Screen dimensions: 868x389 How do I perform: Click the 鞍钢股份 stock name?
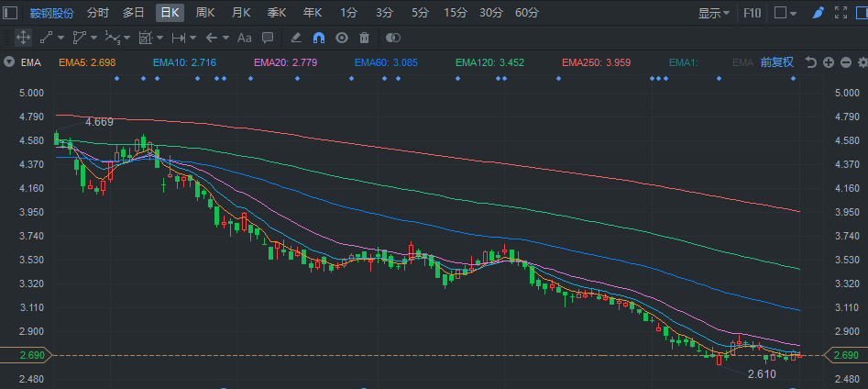[51, 13]
